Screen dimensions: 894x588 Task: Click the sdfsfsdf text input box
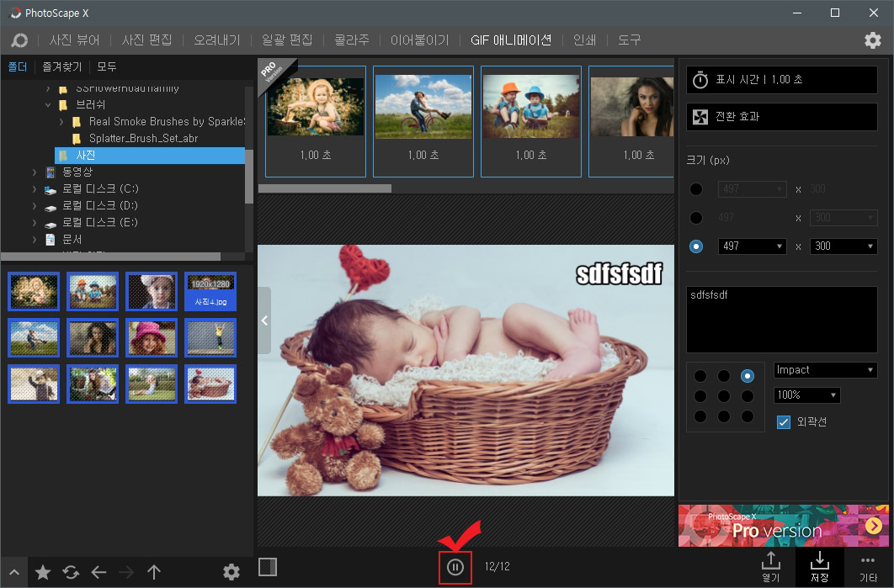[x=782, y=320]
